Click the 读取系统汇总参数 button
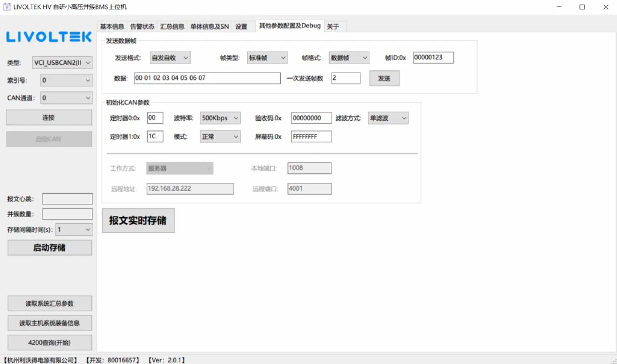This screenshot has width=617, height=364. click(x=50, y=304)
